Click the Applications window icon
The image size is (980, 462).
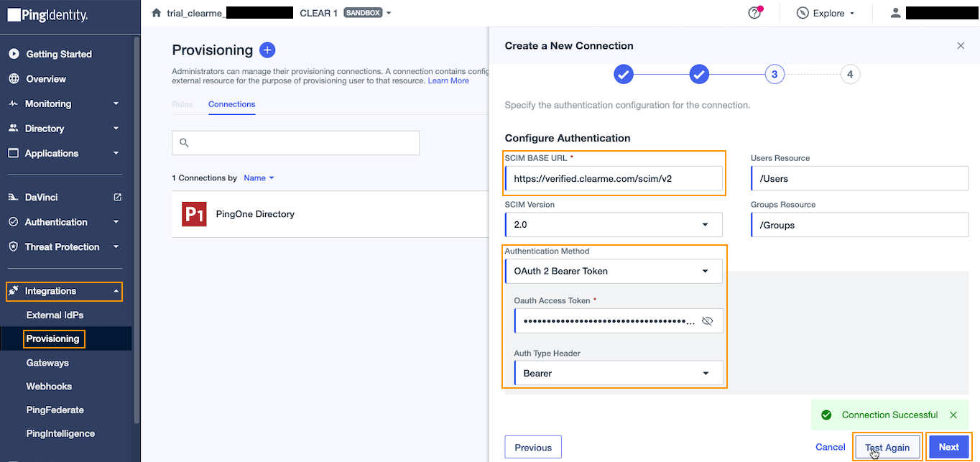13,153
